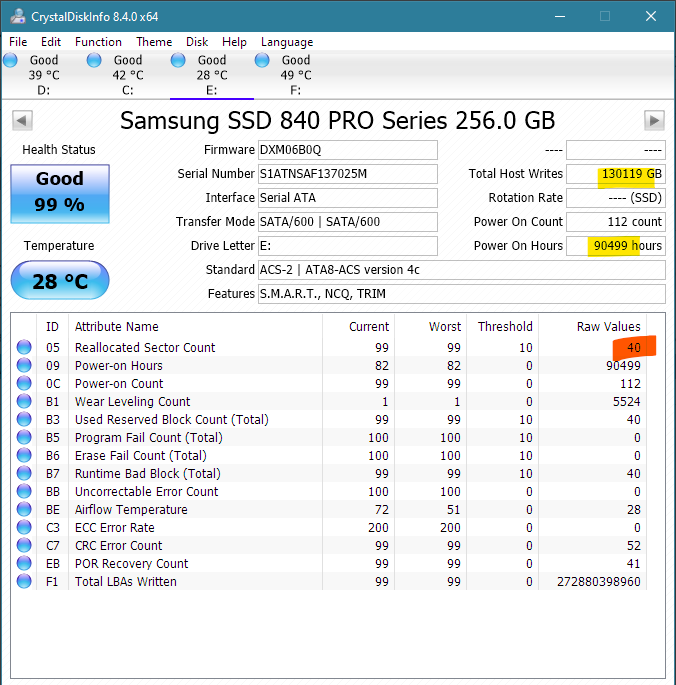The image size is (676, 685).
Task: Open the Help menu
Action: [234, 42]
